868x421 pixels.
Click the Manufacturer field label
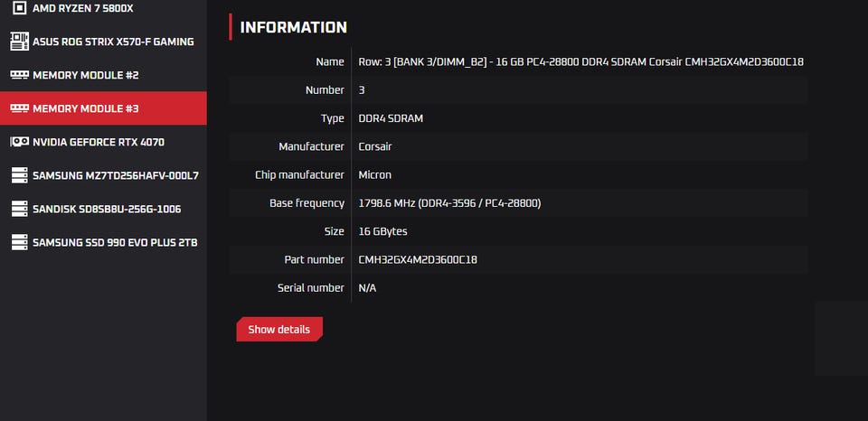click(x=312, y=146)
